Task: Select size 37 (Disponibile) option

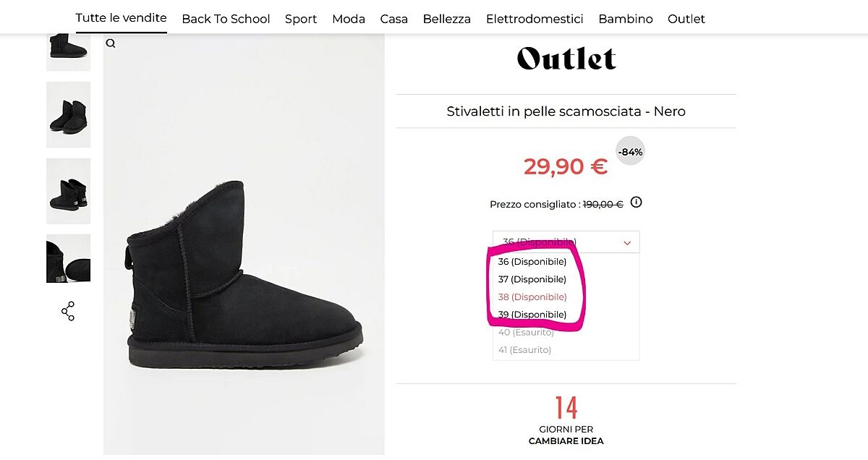Action: click(x=532, y=279)
